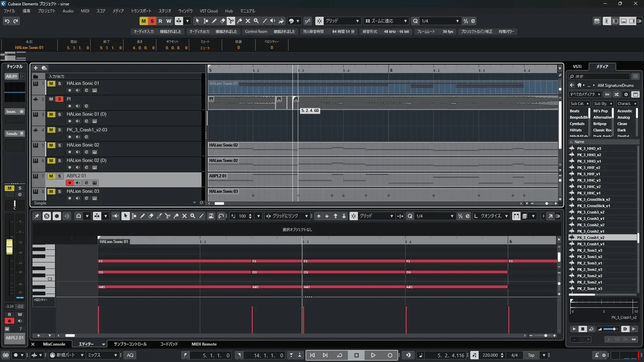644x362 pixels.
Task: Select the Mute tool in main toolbar
Action: 248,21
